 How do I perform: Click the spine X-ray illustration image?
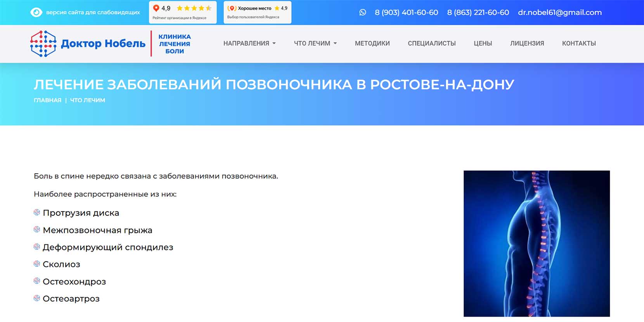click(536, 243)
